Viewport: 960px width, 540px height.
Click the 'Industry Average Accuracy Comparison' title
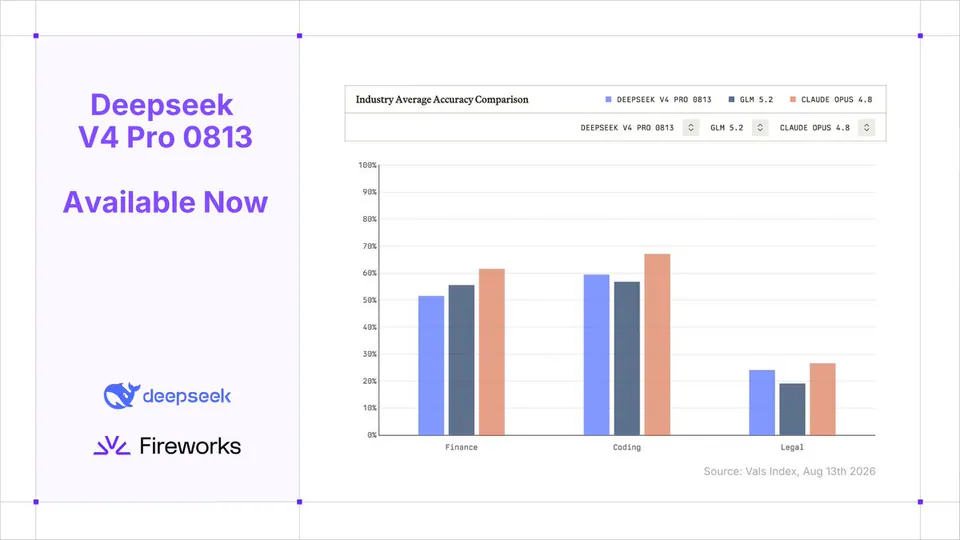(x=442, y=99)
